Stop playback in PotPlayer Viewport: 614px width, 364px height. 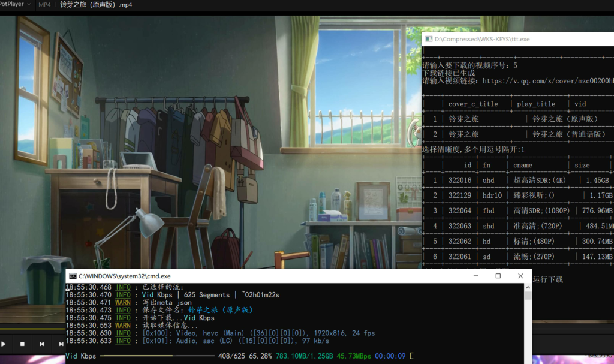(22, 344)
